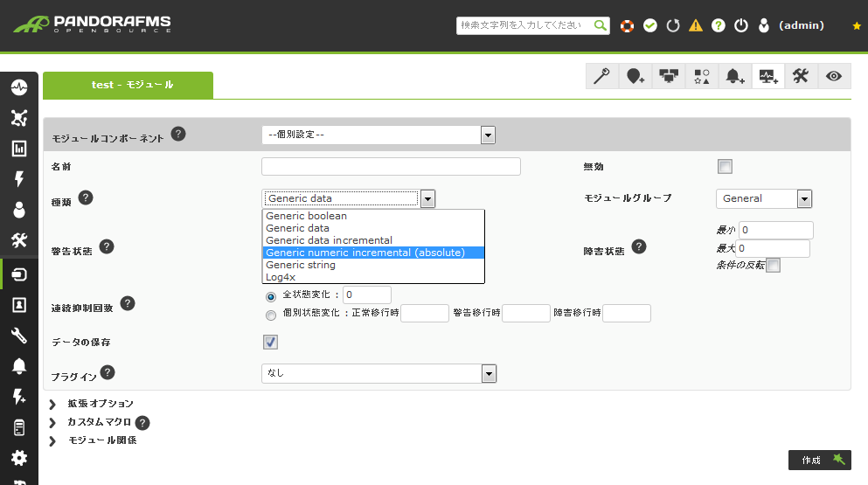This screenshot has width=868, height=485.
Task: Open Tools crossed-wrench sidebar icon
Action: (19, 240)
